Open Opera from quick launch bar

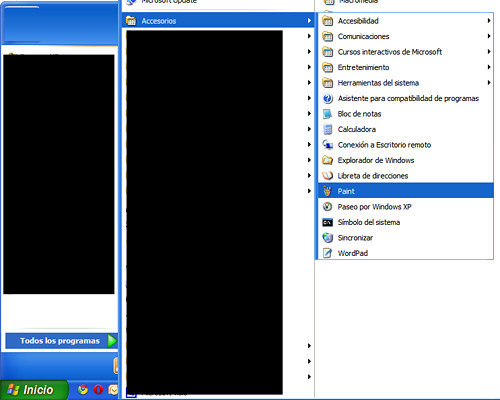pyautogui.click(x=98, y=389)
